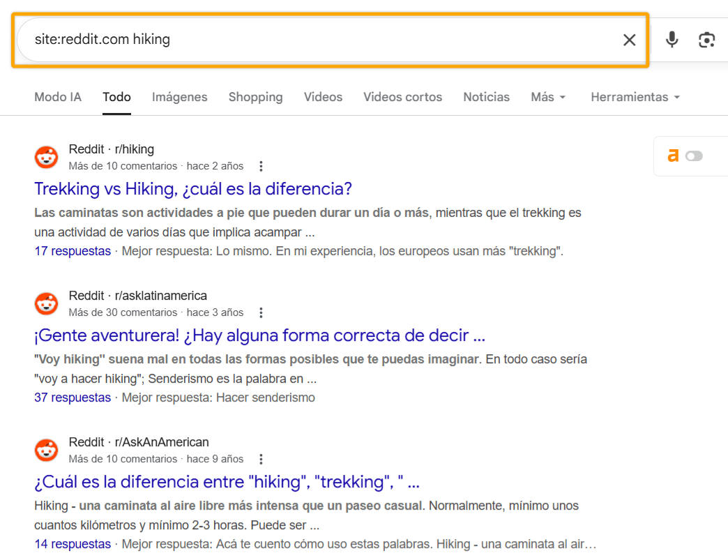
Task: Click the orange 'a' extension icon
Action: (x=673, y=156)
